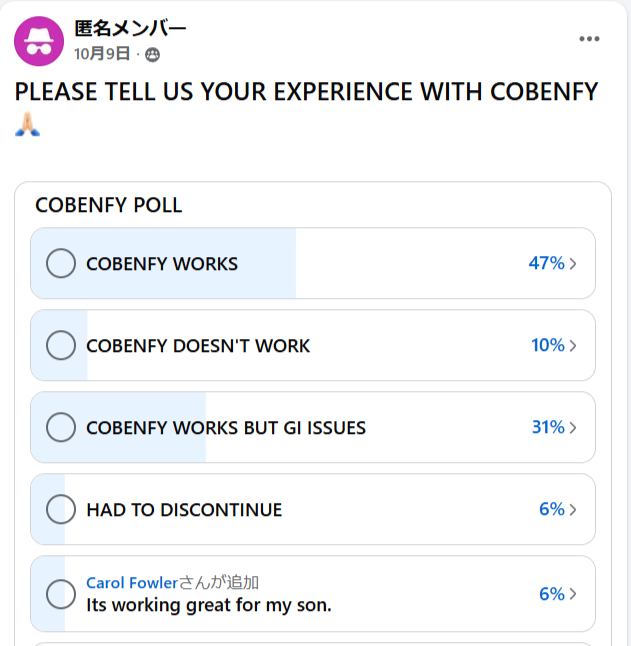
Task: Click the COBENFY POLL heading text
Action: tap(109, 205)
